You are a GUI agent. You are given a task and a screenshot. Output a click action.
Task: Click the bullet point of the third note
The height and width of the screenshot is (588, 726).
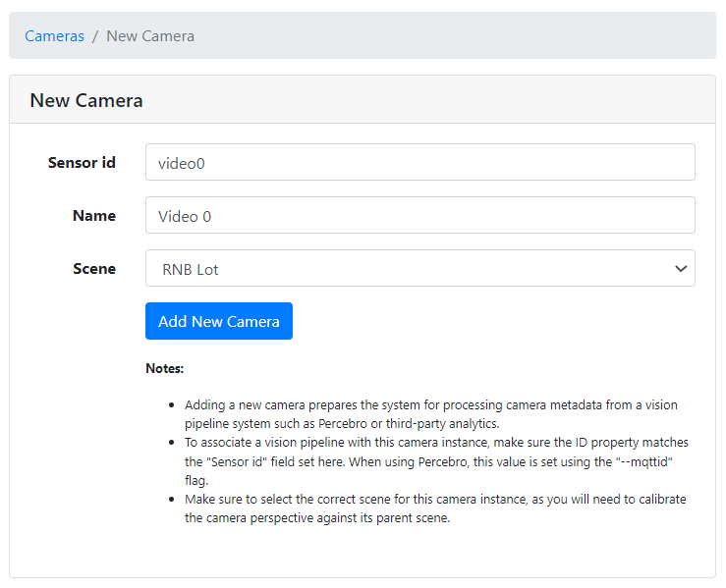click(x=173, y=500)
